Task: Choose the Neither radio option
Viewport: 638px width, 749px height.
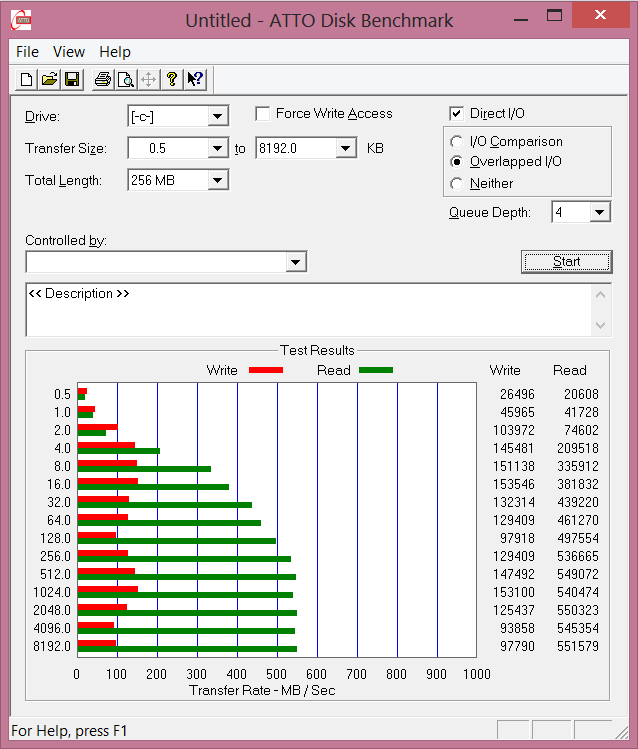Action: tap(457, 184)
